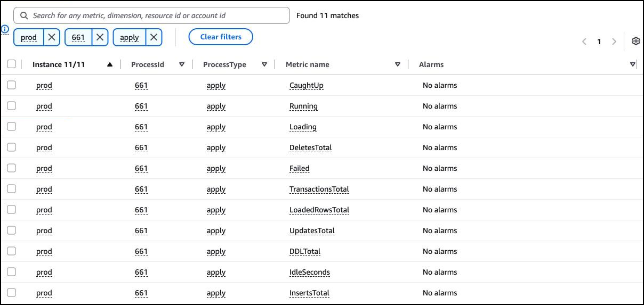Click No alarms in CaughtUp row

click(440, 85)
